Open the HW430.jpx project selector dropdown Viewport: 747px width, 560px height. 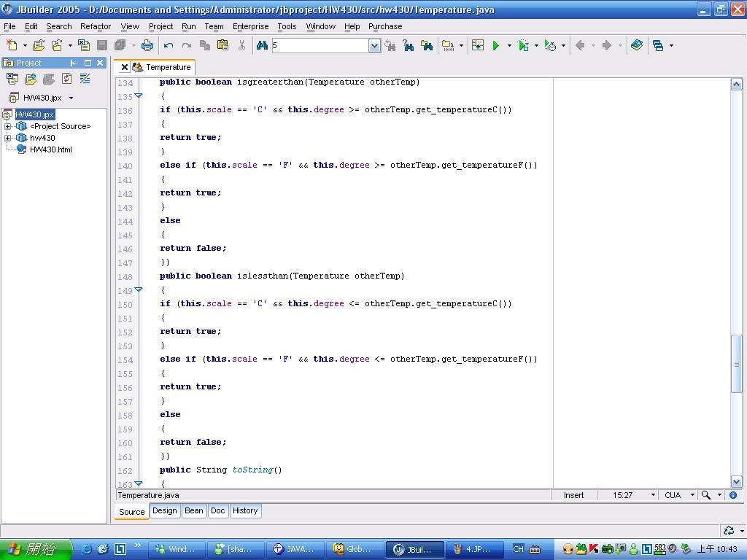coord(71,98)
